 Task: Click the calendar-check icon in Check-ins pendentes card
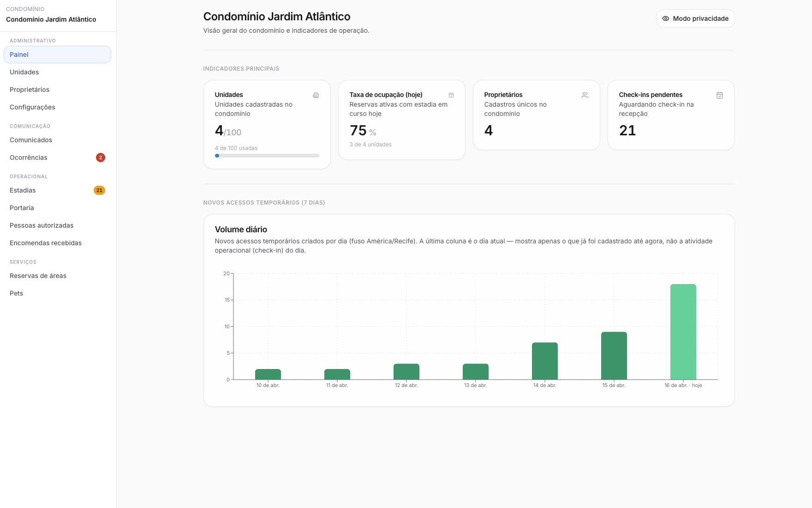720,95
